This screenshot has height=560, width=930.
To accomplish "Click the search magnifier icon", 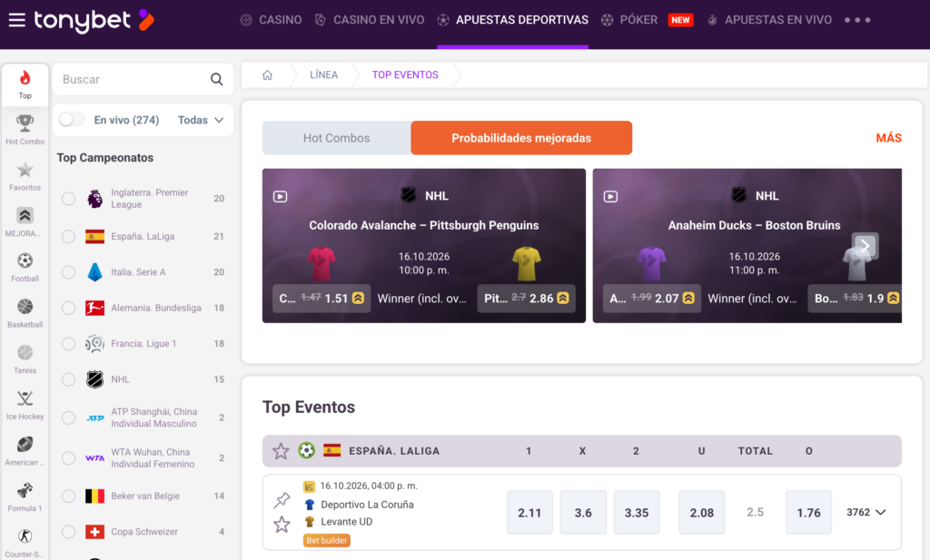I will pyautogui.click(x=216, y=79).
